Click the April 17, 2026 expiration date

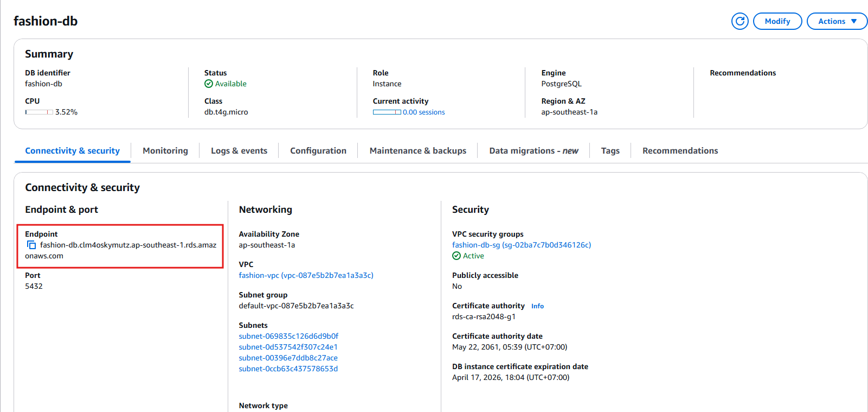[x=511, y=377]
